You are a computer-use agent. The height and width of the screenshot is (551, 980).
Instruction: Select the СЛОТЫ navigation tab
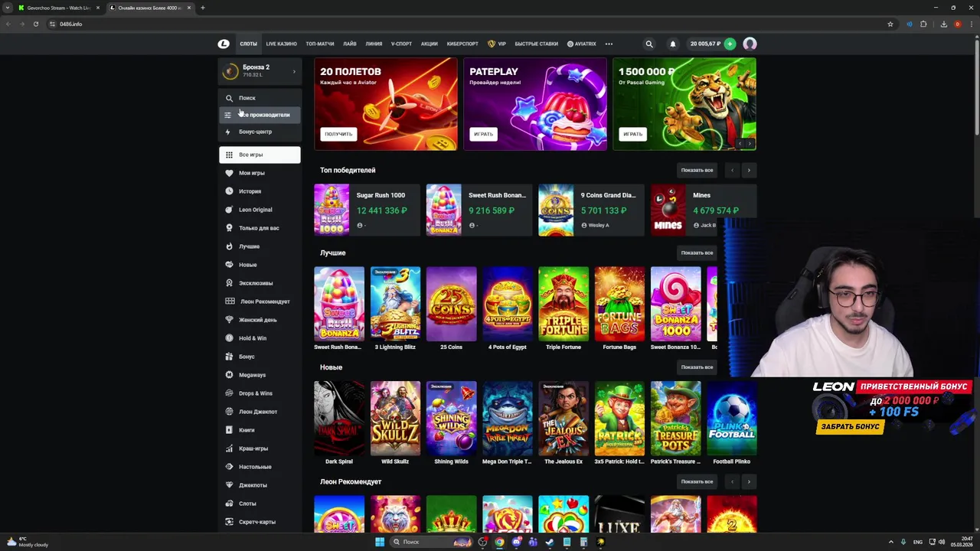(248, 44)
